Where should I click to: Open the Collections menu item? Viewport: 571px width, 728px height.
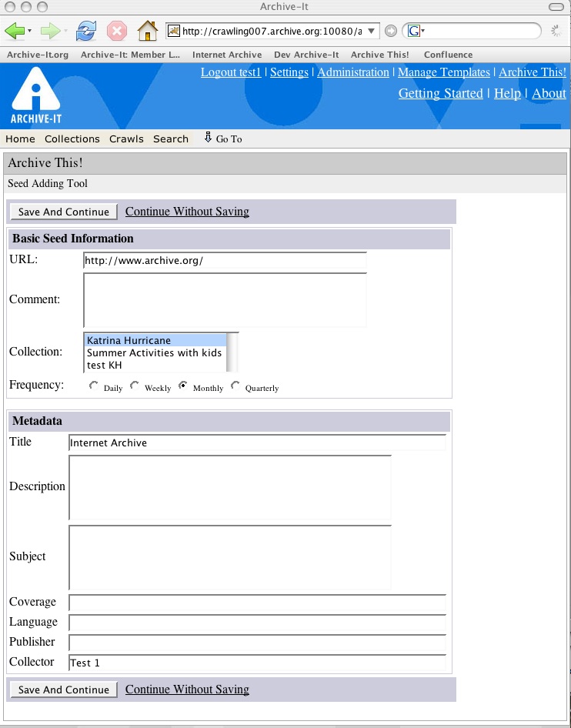(72, 139)
